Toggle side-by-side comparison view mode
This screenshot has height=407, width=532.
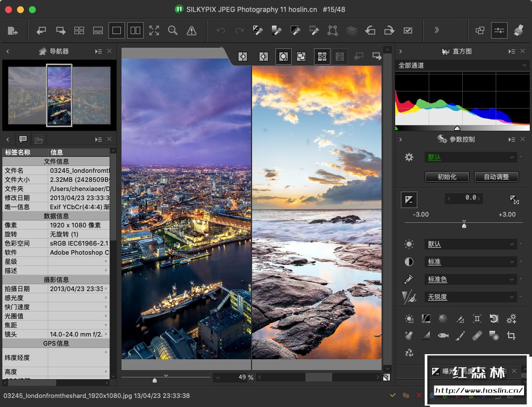click(135, 31)
